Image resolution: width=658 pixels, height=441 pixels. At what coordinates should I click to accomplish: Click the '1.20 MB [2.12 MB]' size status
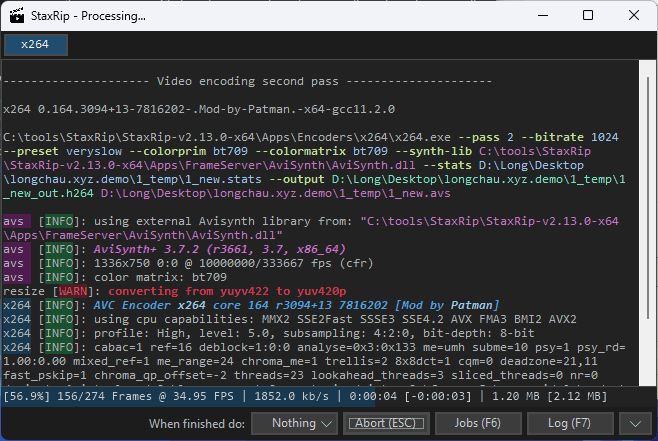coord(549,397)
